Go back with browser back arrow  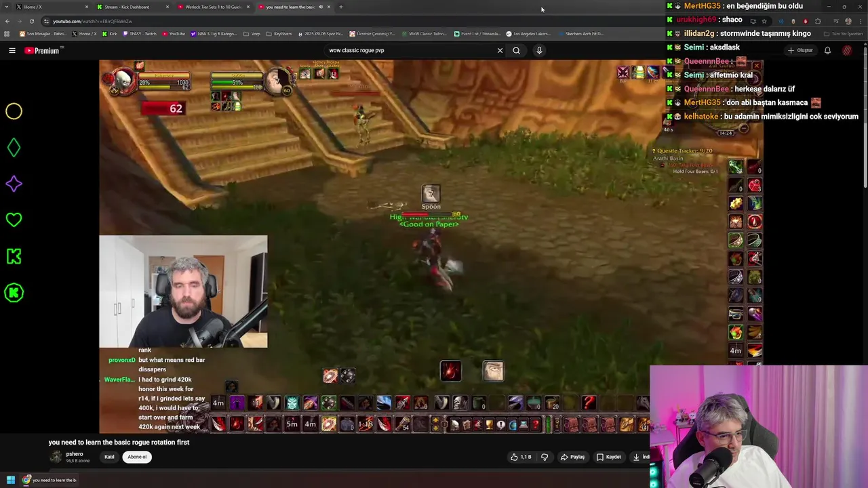click(x=7, y=21)
